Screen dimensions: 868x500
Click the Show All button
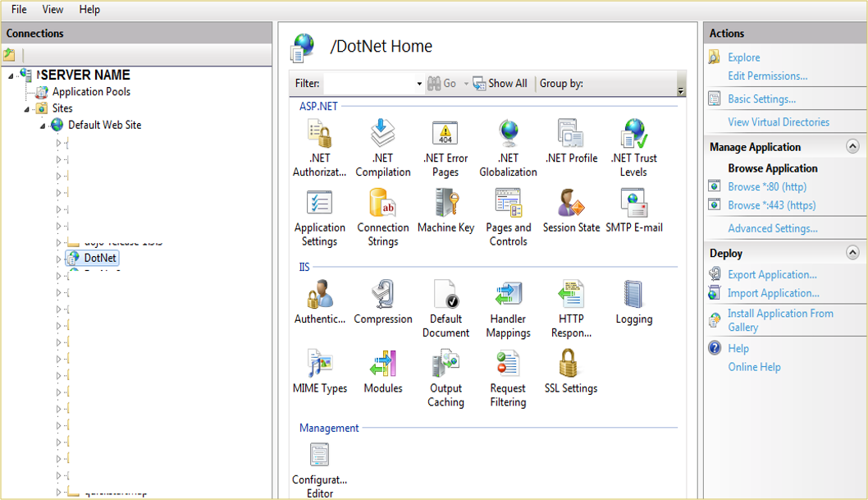pyautogui.click(x=500, y=84)
